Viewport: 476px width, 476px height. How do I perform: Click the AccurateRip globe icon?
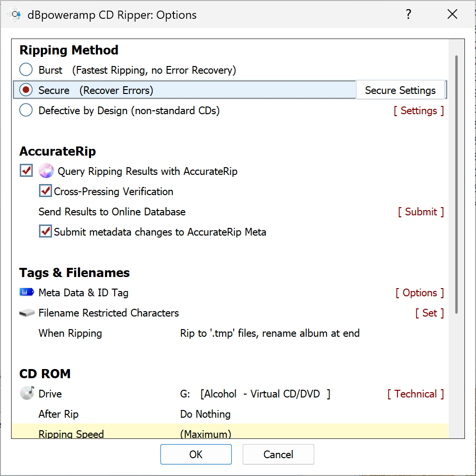(46, 171)
